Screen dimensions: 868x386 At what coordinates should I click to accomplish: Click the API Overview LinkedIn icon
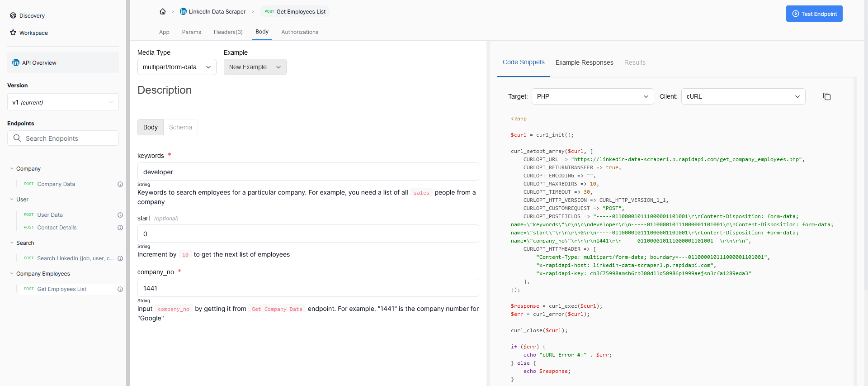click(16, 62)
